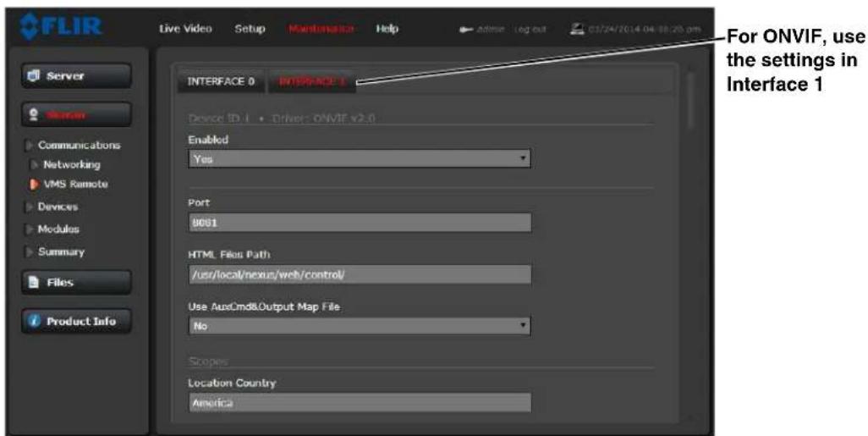Click the Server button's icon
868x436 pixels.
(x=35, y=75)
